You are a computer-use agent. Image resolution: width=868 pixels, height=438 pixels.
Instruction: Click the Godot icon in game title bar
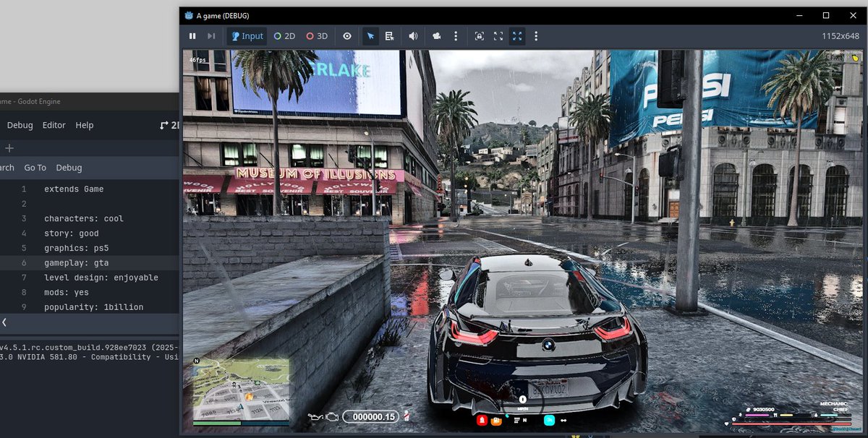[x=189, y=15]
